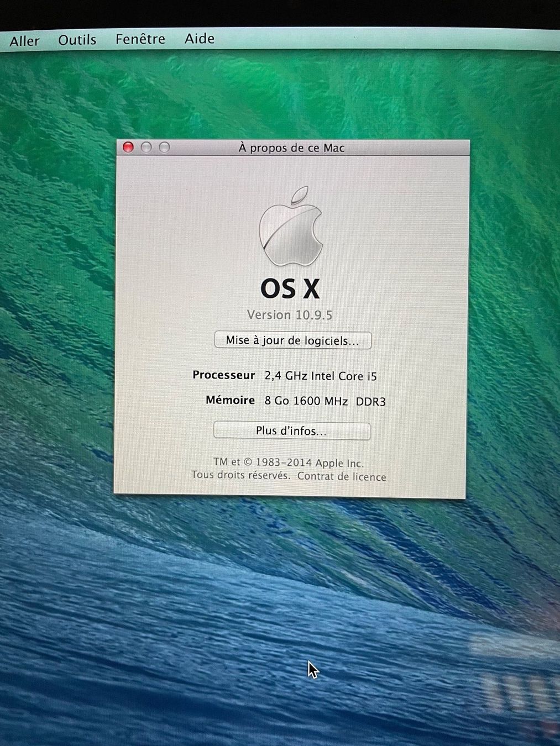Image resolution: width=560 pixels, height=746 pixels.
Task: Open the Fenêtre menu
Action: (140, 39)
